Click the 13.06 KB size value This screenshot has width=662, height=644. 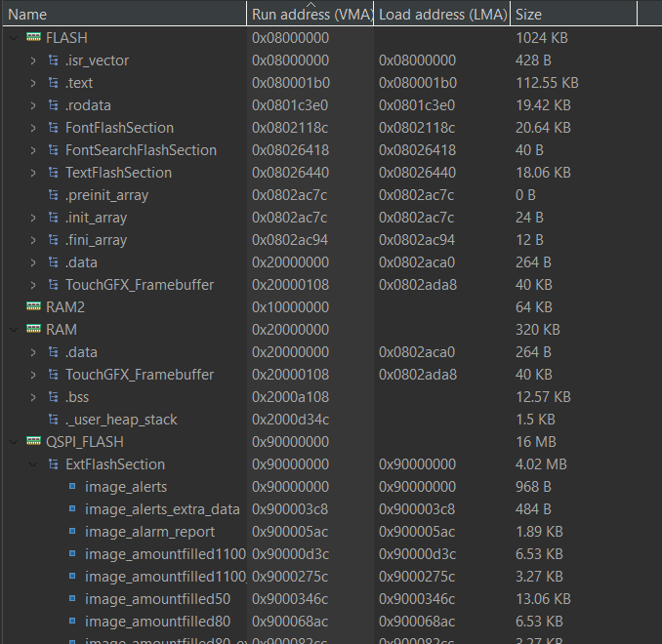coord(543,599)
